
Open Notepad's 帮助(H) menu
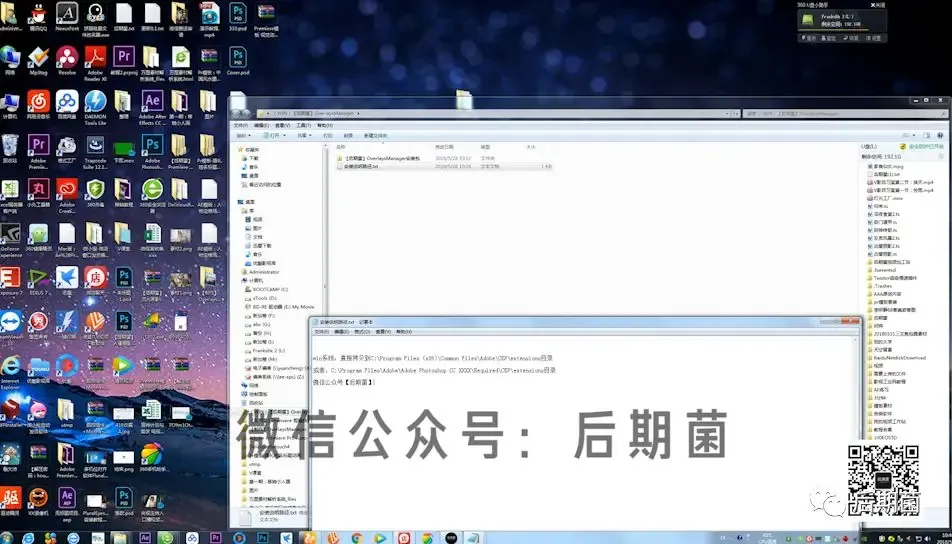pos(404,332)
